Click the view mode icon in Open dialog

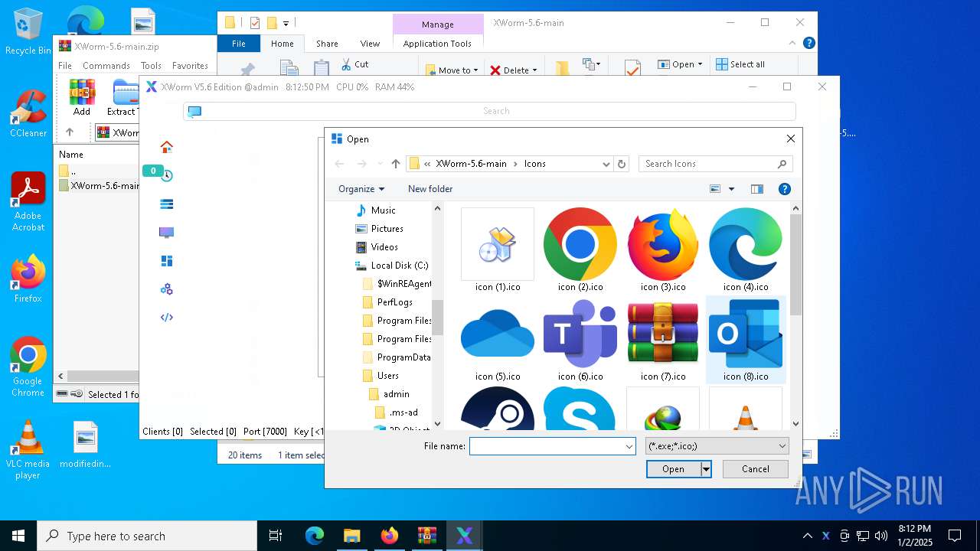coord(715,189)
